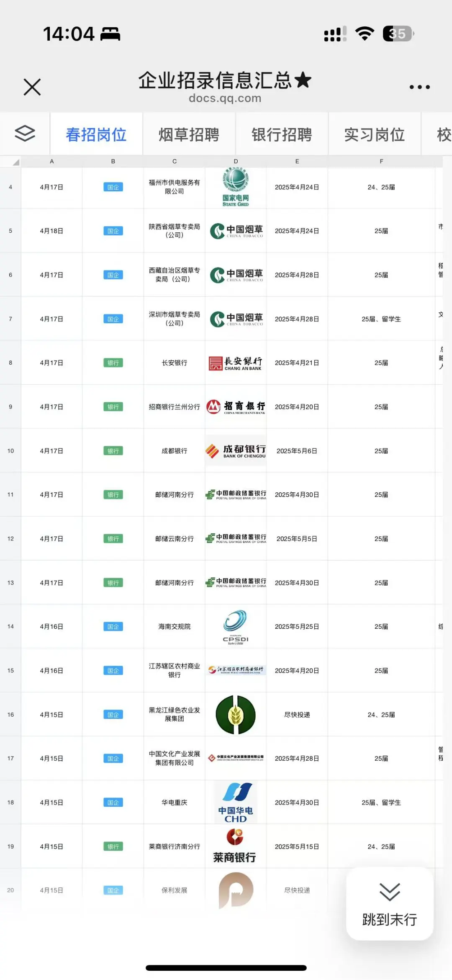Select cell 海南交规院
This screenshot has width=452, height=980.
[x=175, y=627]
